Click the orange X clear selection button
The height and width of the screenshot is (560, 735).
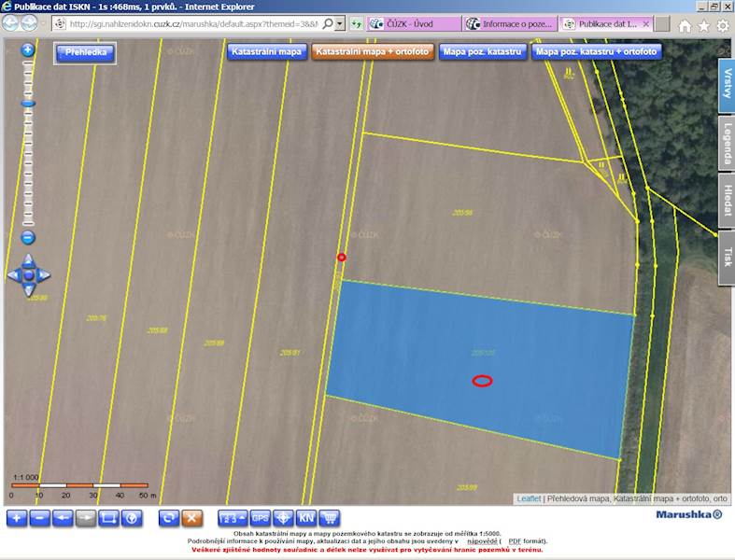click(191, 518)
